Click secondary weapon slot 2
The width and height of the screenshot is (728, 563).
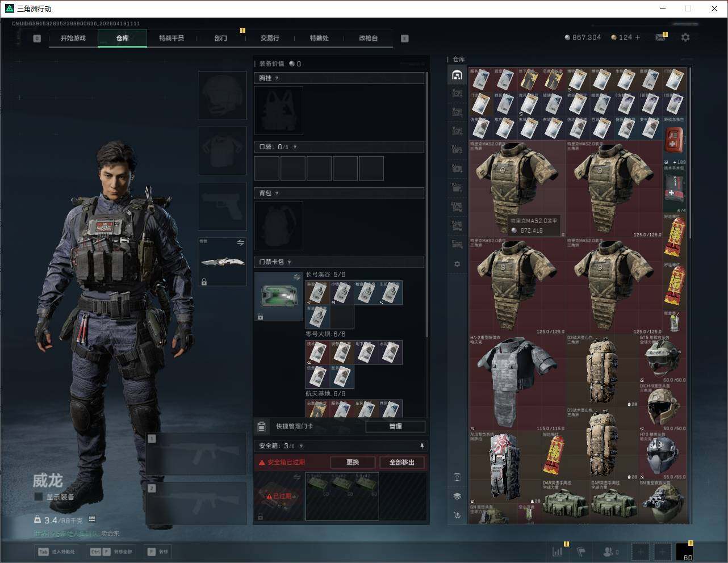[196, 503]
